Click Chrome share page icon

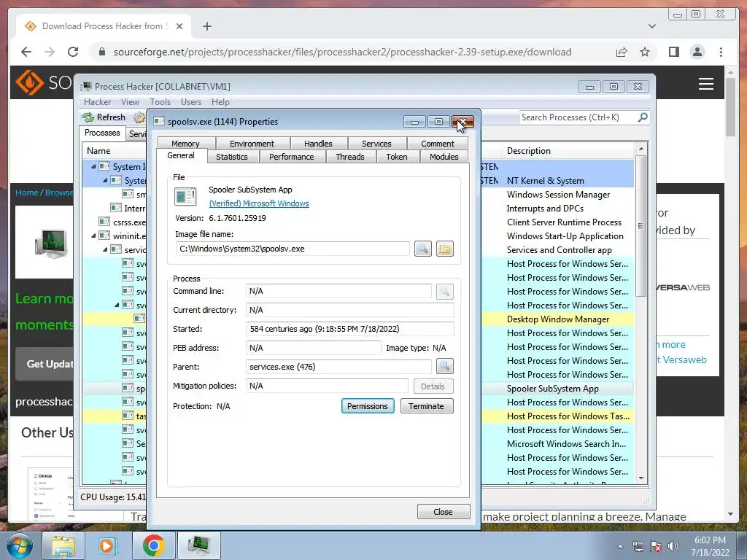click(622, 52)
